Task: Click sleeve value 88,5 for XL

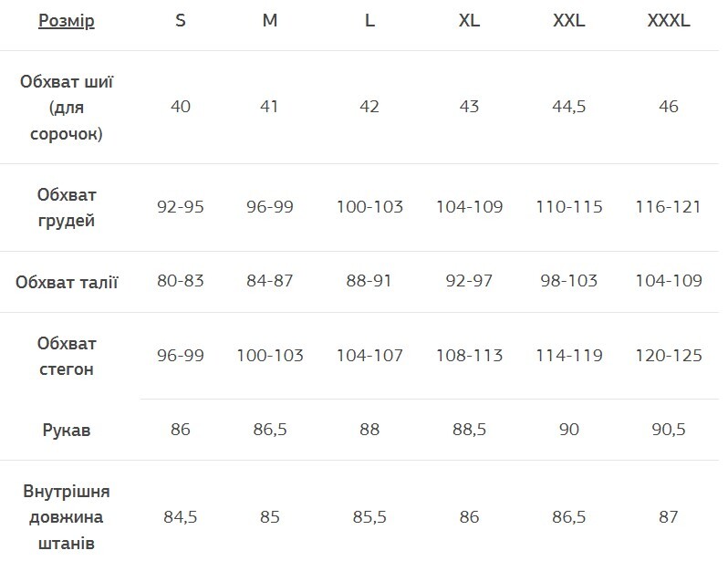Action: pos(469,430)
